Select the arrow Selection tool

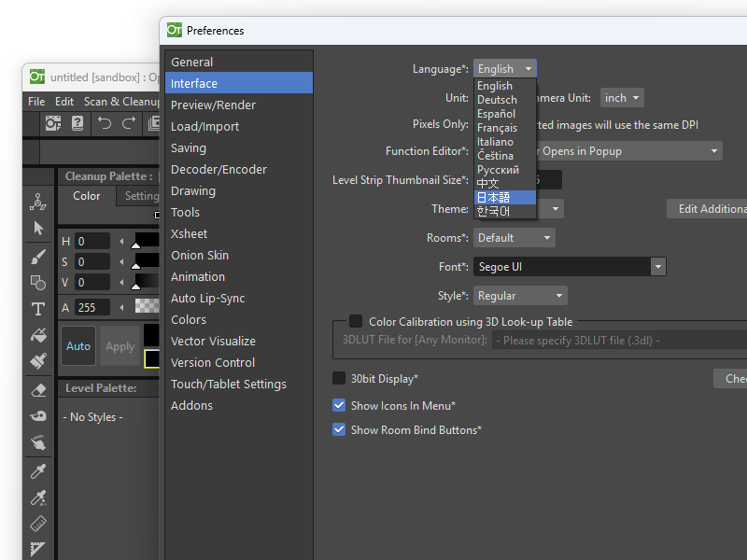(x=38, y=228)
